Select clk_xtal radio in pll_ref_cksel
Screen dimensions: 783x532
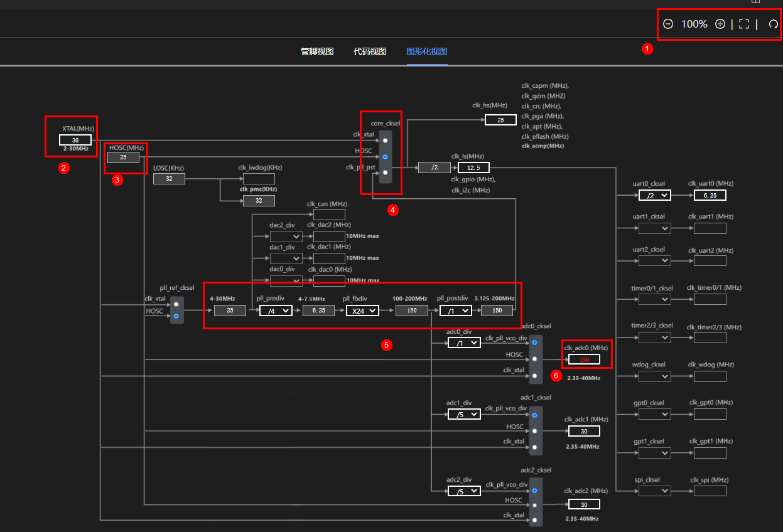[176, 304]
